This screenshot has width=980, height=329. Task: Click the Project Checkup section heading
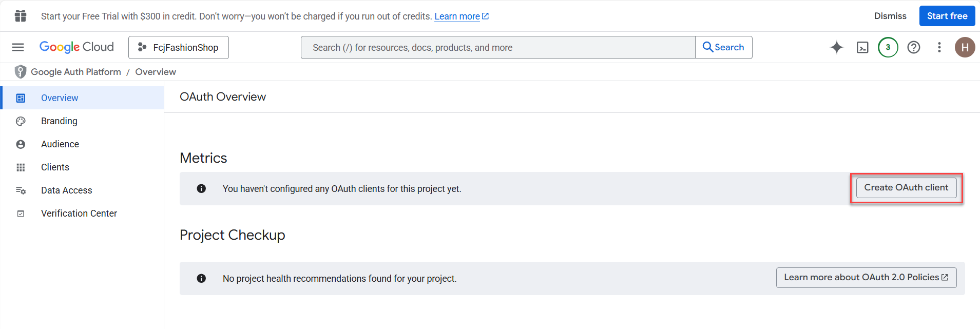point(232,235)
